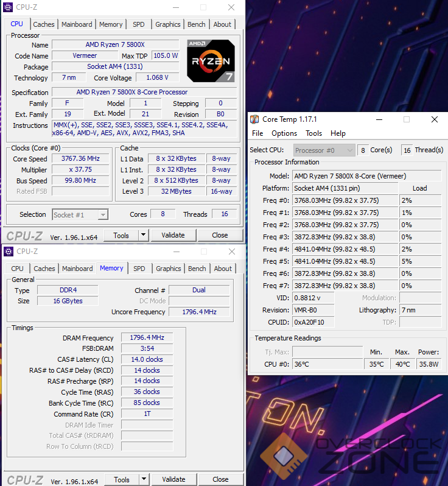448x486 pixels.
Task: Click Validate button in upper CPU-Z window
Action: click(x=173, y=235)
